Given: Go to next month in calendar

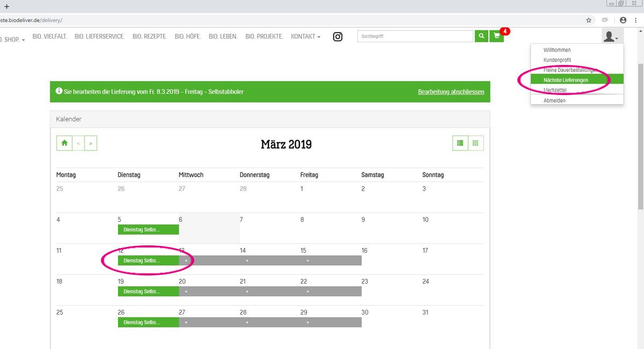Looking at the screenshot, I should pos(91,143).
